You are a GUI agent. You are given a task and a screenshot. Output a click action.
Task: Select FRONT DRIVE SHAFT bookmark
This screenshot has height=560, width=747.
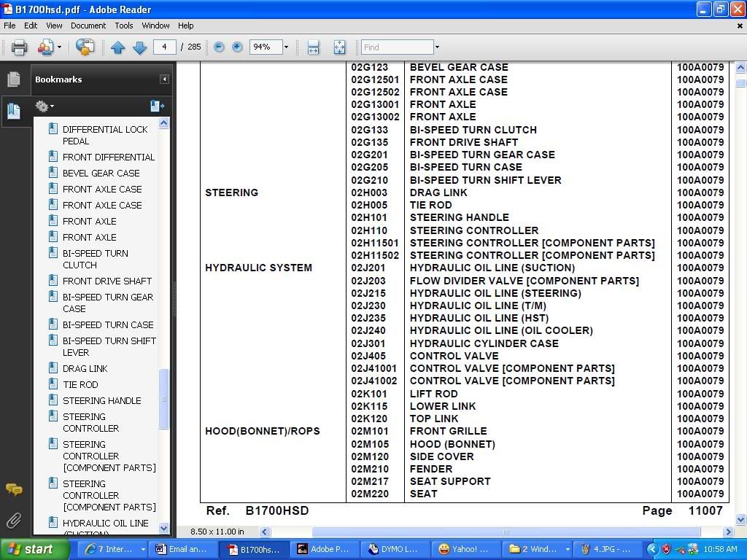(x=107, y=281)
